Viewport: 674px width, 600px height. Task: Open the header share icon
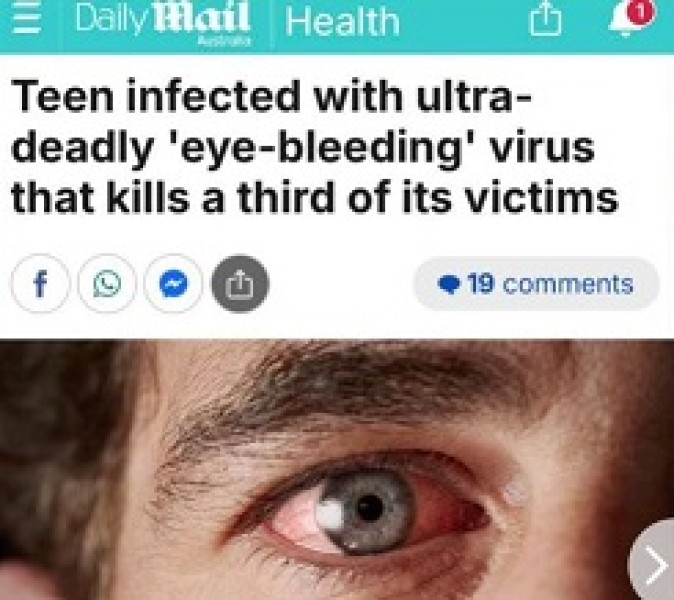(545, 20)
